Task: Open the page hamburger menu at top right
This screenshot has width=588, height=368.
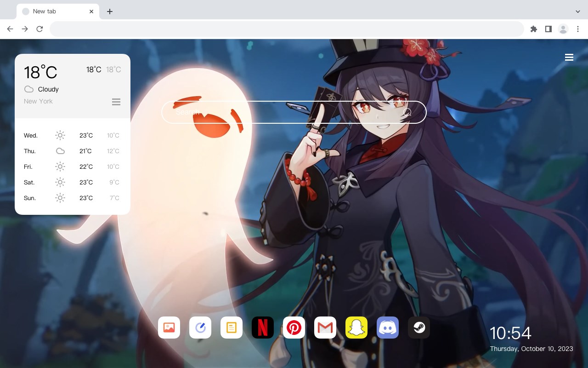Action: 569,57
